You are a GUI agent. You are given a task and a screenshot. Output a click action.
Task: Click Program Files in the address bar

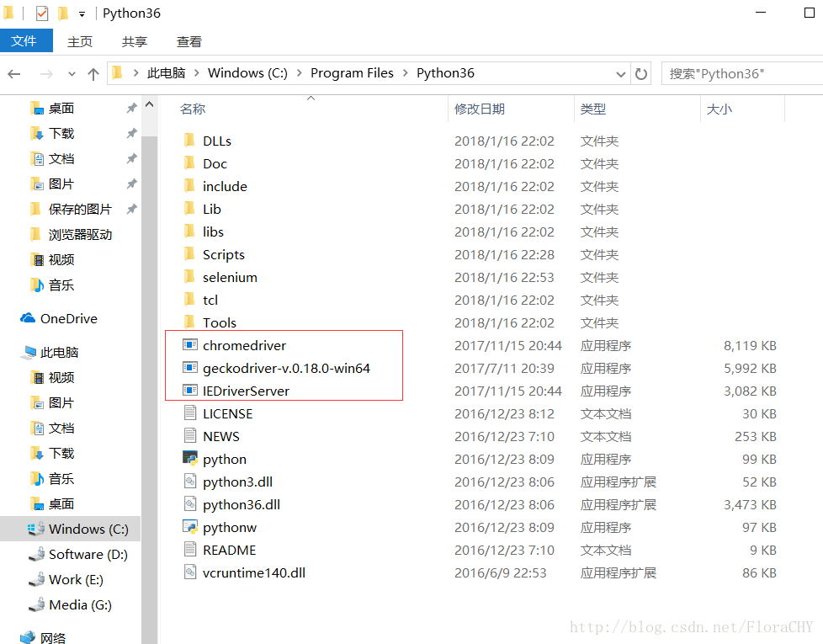tap(352, 73)
